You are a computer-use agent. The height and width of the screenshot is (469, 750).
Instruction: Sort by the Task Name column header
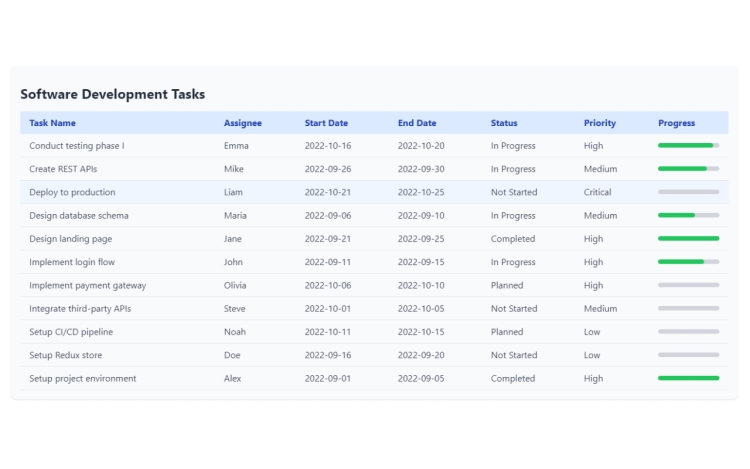point(52,123)
